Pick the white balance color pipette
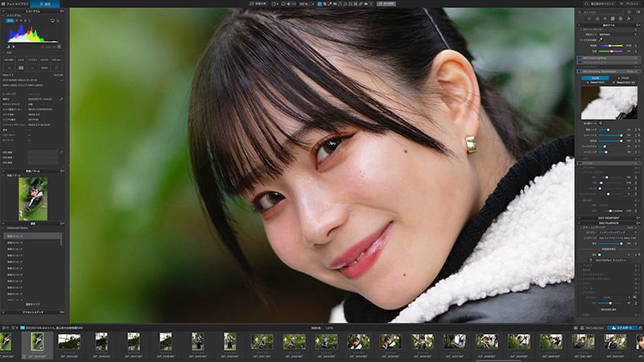The image size is (644, 362). 601,39
